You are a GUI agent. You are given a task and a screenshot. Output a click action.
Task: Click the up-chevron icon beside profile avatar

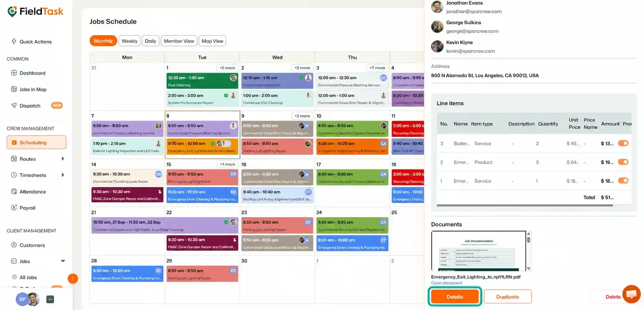pos(50,299)
